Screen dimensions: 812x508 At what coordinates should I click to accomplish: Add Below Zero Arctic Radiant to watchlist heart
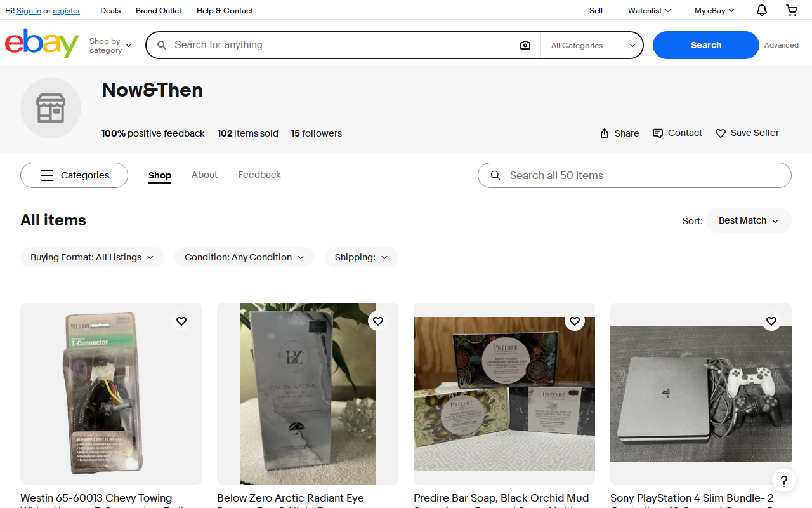(378, 321)
